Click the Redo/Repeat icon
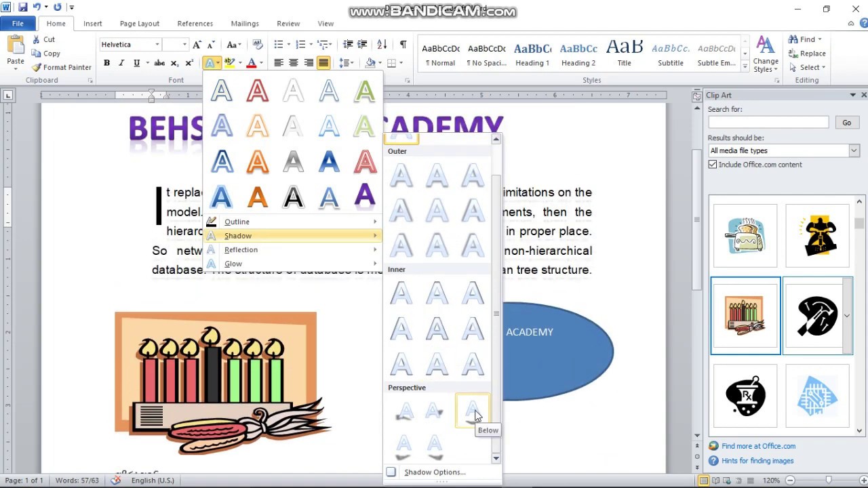 [x=57, y=7]
